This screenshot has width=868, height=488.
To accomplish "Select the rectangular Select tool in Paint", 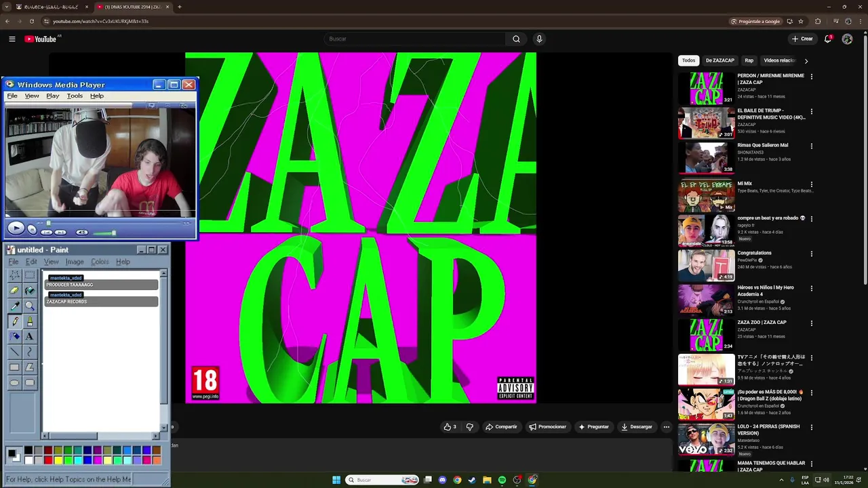I will click(x=30, y=275).
